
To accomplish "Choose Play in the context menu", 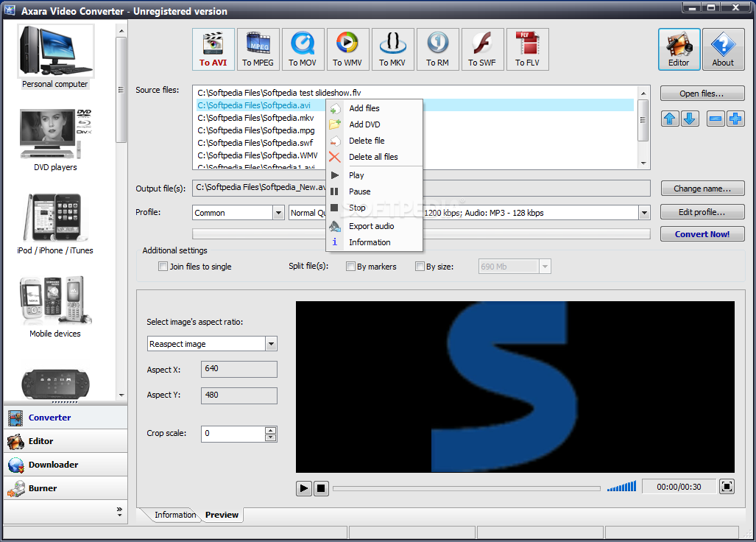I will [374, 175].
